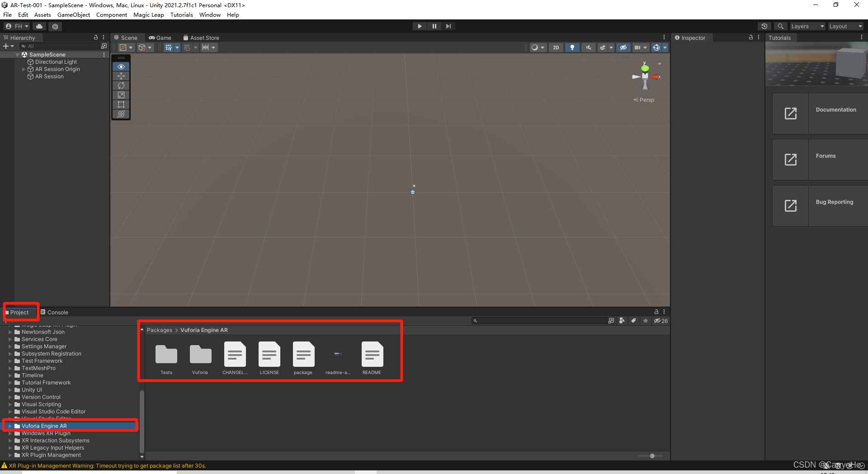Toggle scene lighting bulb button
The image size is (868, 474).
(572, 47)
